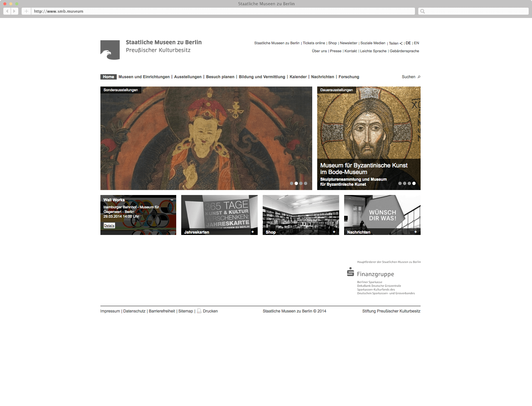
Task: Open the Nachrichten menu item
Action: point(323,77)
